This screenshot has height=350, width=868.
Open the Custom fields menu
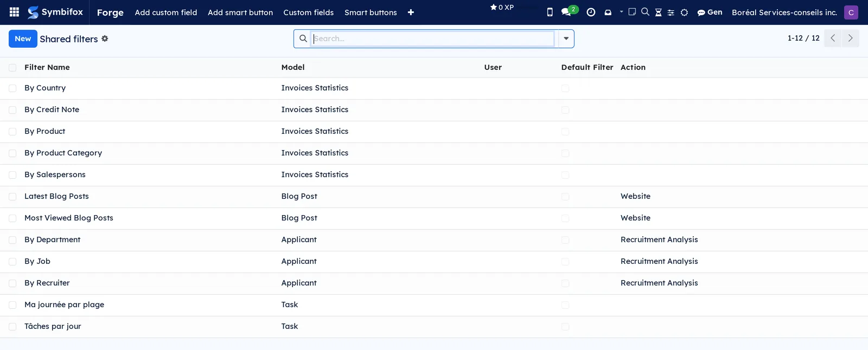pyautogui.click(x=309, y=12)
